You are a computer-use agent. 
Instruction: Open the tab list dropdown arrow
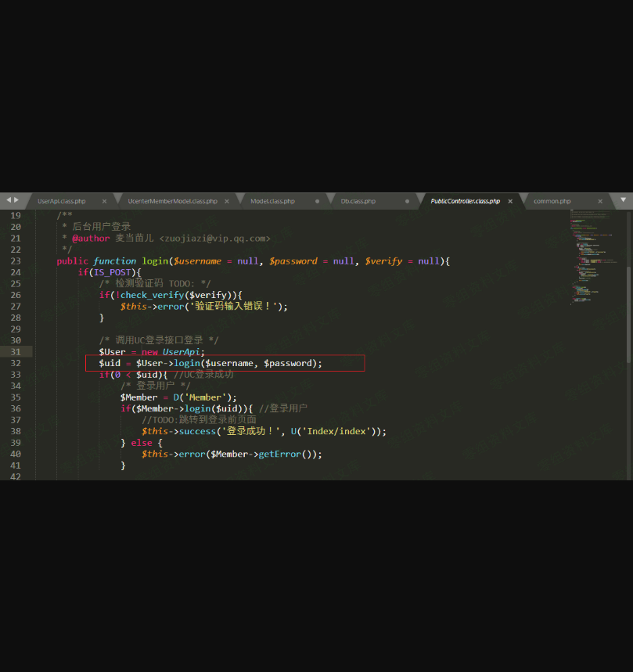click(624, 200)
